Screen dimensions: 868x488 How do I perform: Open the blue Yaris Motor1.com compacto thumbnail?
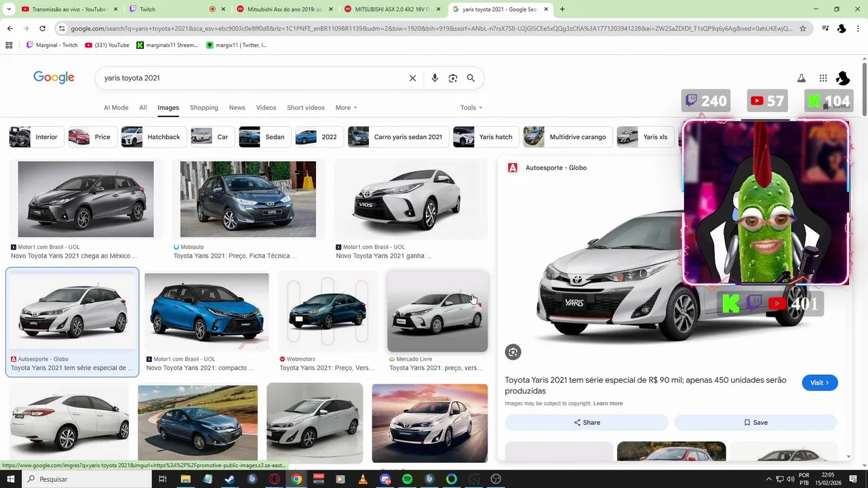(207, 312)
